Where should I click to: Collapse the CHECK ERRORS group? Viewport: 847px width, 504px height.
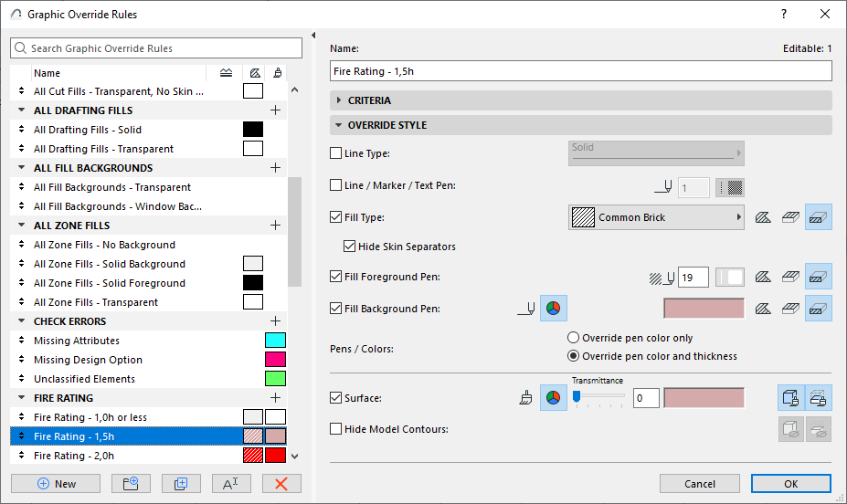[x=22, y=321]
